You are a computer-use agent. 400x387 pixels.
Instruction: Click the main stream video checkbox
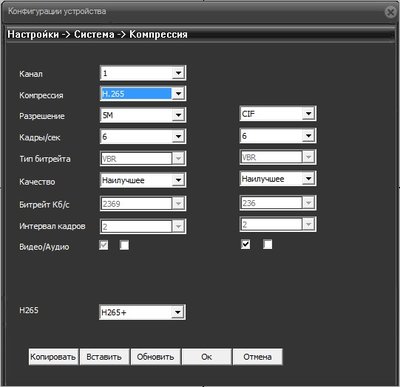coord(104,246)
